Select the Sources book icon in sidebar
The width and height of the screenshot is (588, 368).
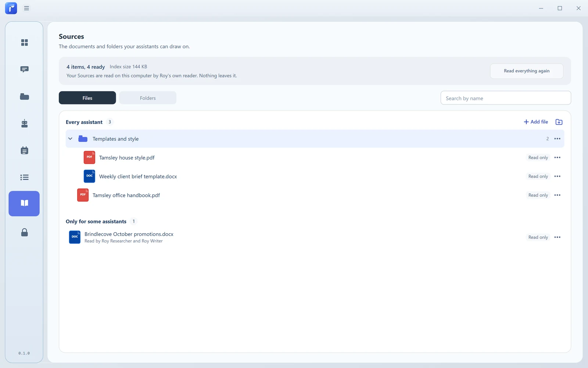pyautogui.click(x=24, y=204)
